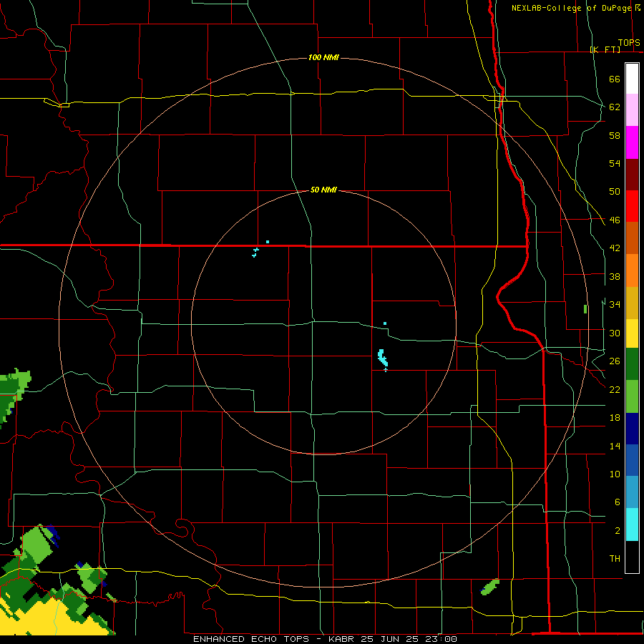Pick the bright yellow legend swatch

click(x=632, y=333)
